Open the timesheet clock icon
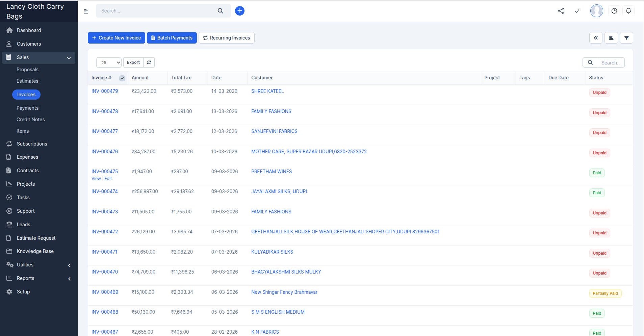This screenshot has height=336, width=644. (614, 10)
